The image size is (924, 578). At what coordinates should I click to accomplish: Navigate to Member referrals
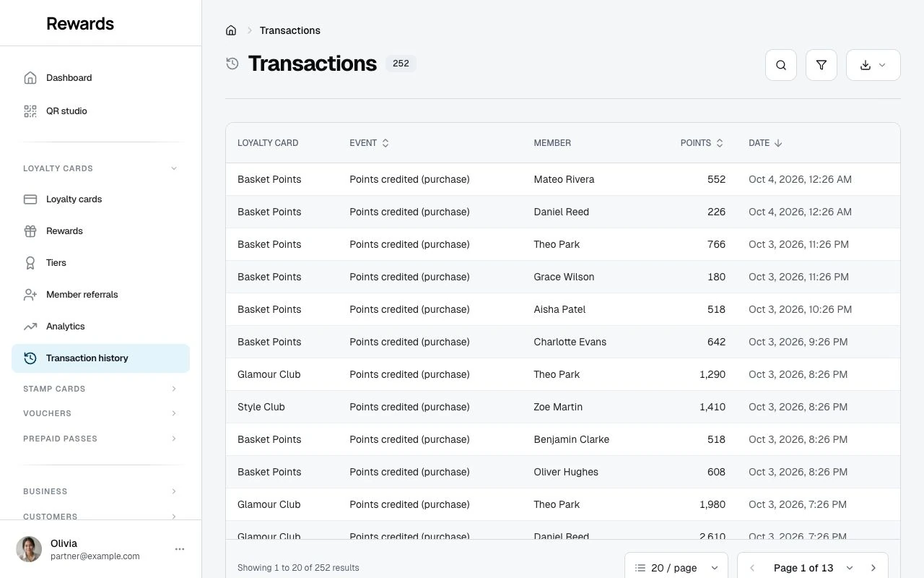click(x=100, y=295)
